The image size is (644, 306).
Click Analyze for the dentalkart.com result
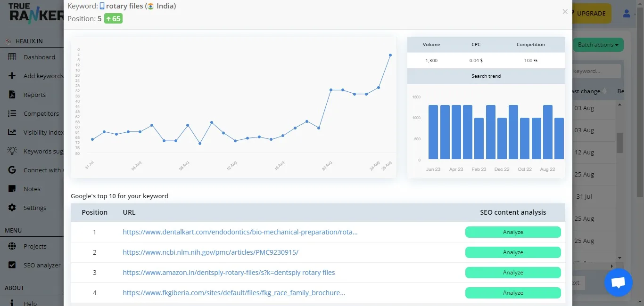[x=513, y=232]
